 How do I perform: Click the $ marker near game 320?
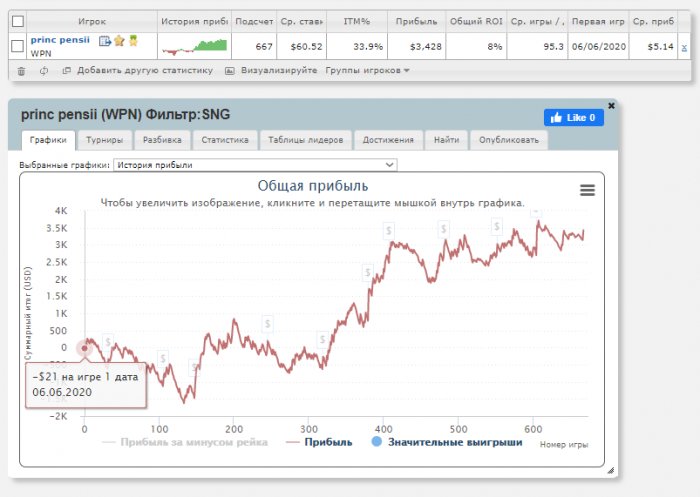tap(322, 339)
